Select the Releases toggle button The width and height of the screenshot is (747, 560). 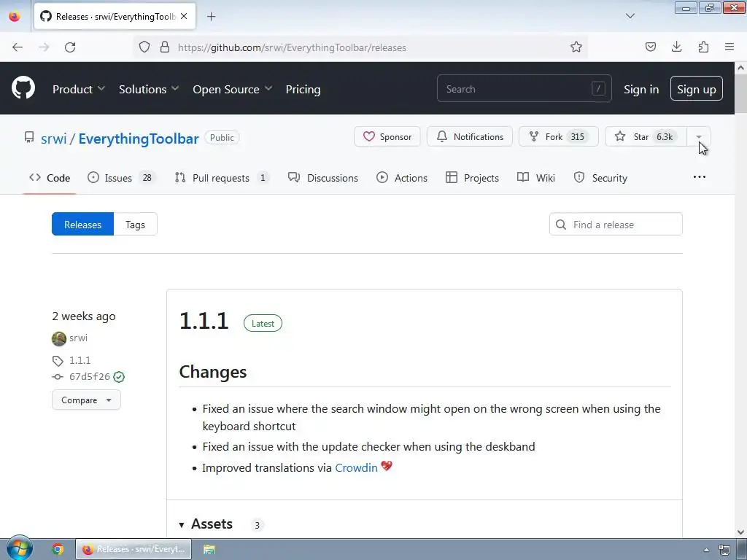[83, 225]
